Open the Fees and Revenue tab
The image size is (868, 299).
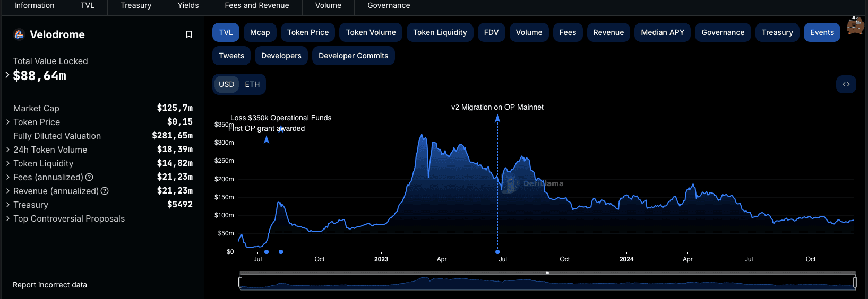click(x=257, y=6)
